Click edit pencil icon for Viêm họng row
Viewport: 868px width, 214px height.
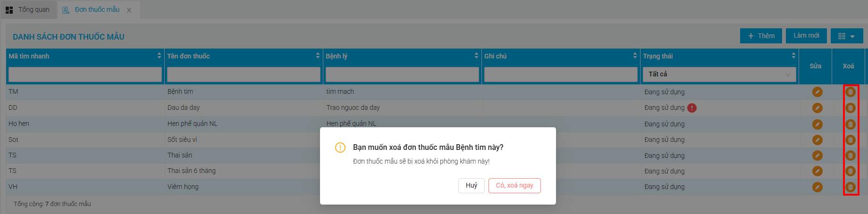pos(817,187)
